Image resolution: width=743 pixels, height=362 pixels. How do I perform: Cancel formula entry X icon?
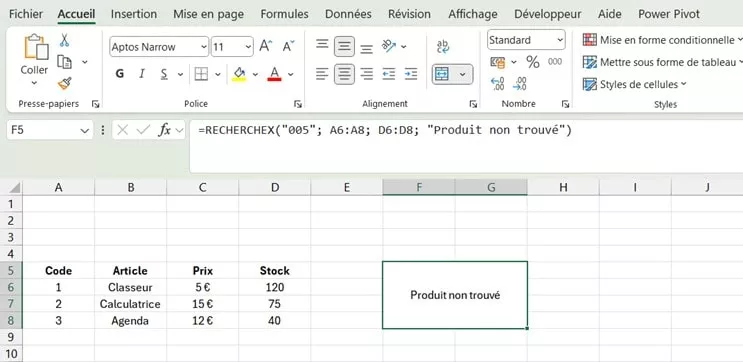pyautogui.click(x=123, y=130)
